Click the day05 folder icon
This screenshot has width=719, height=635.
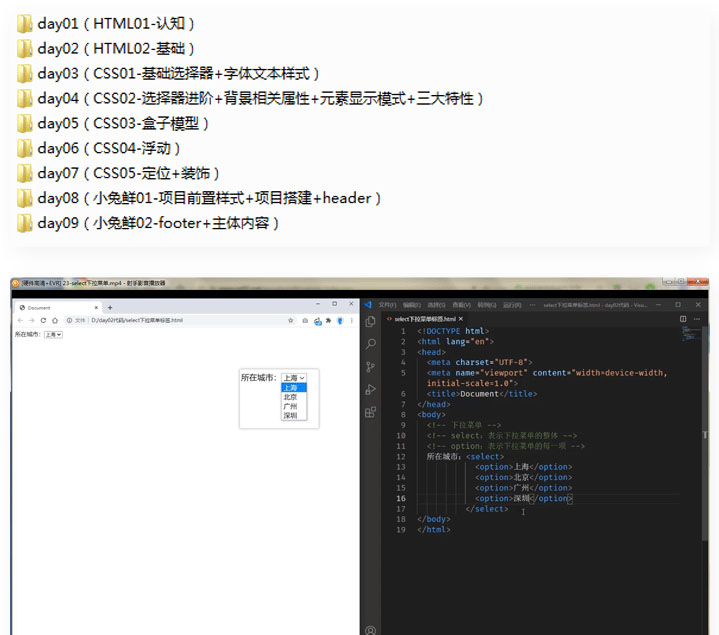tap(24, 123)
